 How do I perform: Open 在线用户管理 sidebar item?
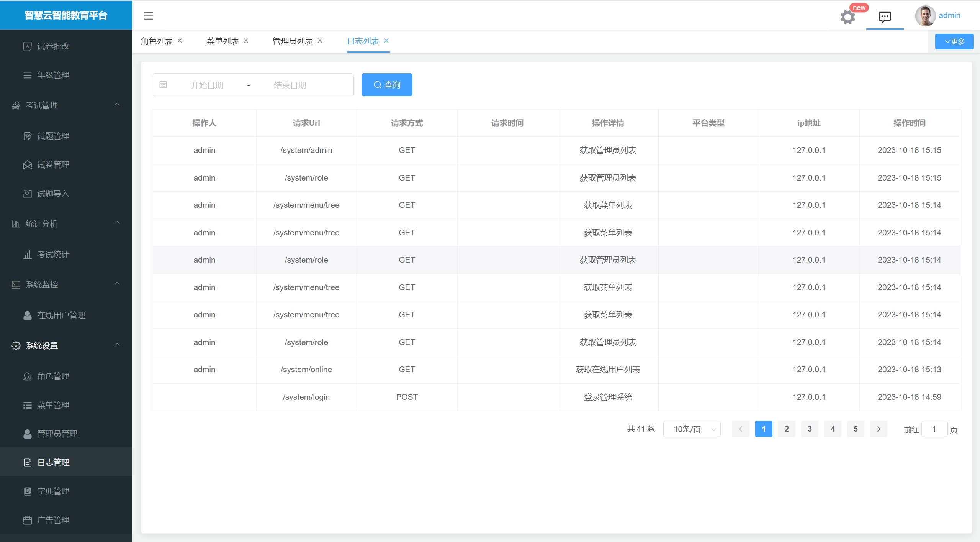click(61, 315)
